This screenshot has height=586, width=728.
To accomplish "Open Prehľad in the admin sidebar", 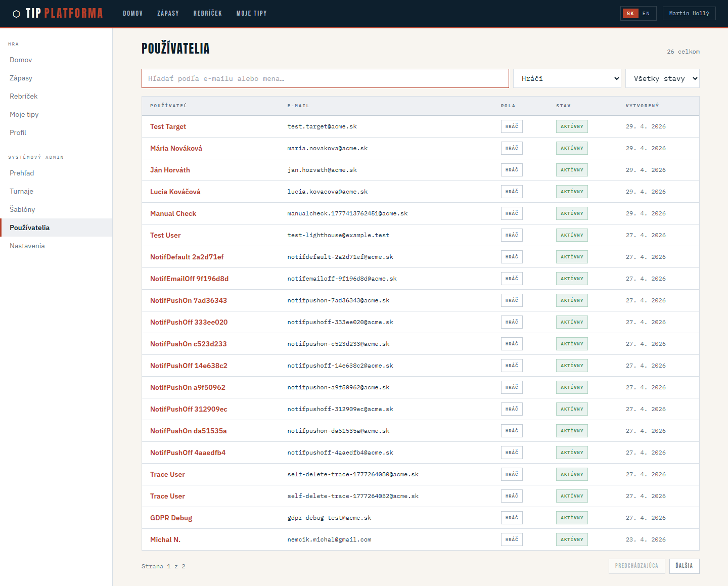I will click(22, 173).
